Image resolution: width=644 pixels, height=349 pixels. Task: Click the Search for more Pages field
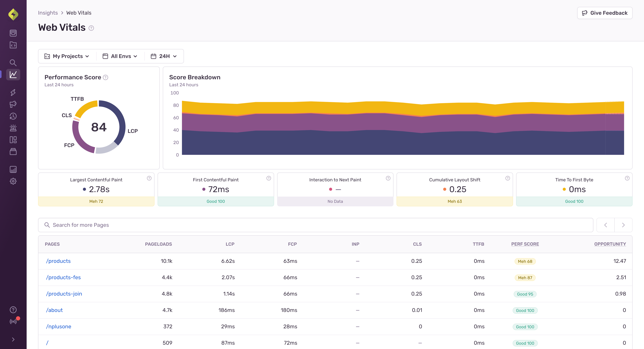316,225
